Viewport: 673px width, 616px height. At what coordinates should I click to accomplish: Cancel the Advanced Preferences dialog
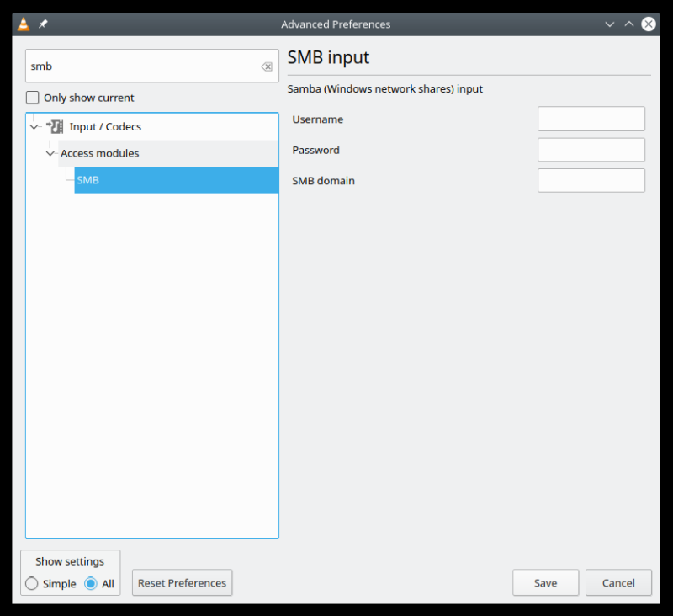(x=618, y=582)
